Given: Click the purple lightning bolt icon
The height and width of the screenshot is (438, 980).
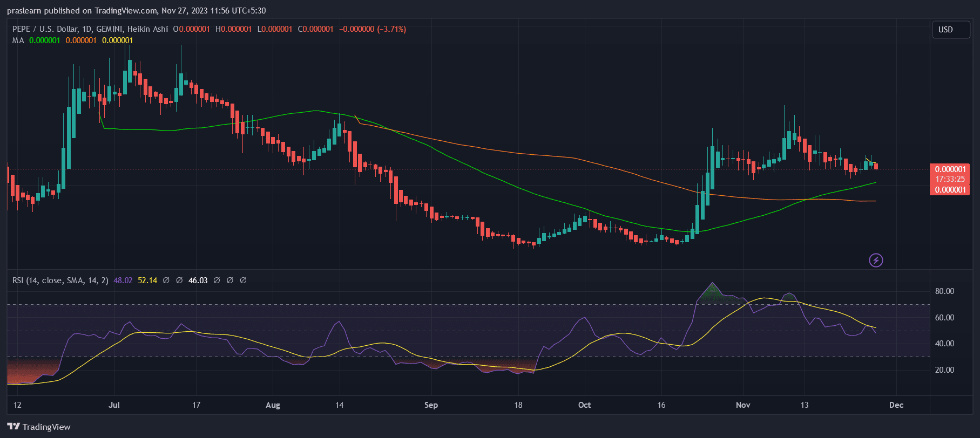Looking at the screenshot, I should tap(876, 261).
